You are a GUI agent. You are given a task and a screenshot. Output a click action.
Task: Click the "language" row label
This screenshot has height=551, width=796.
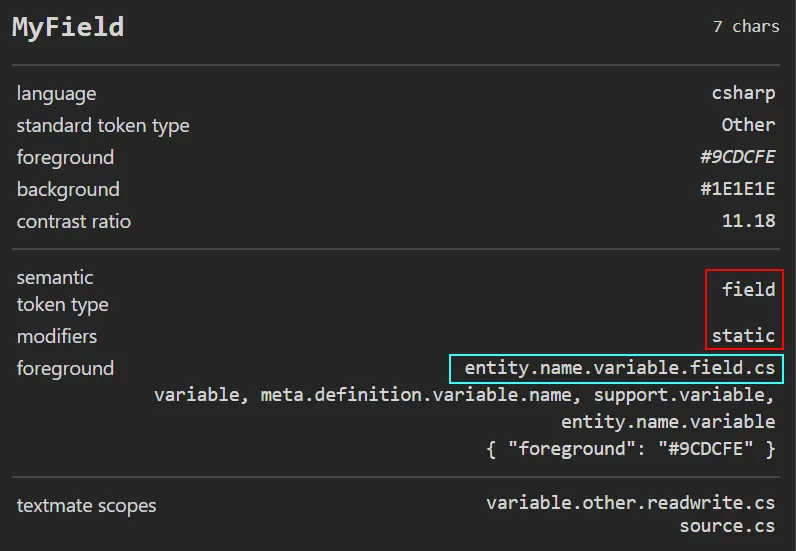pyautogui.click(x=57, y=93)
